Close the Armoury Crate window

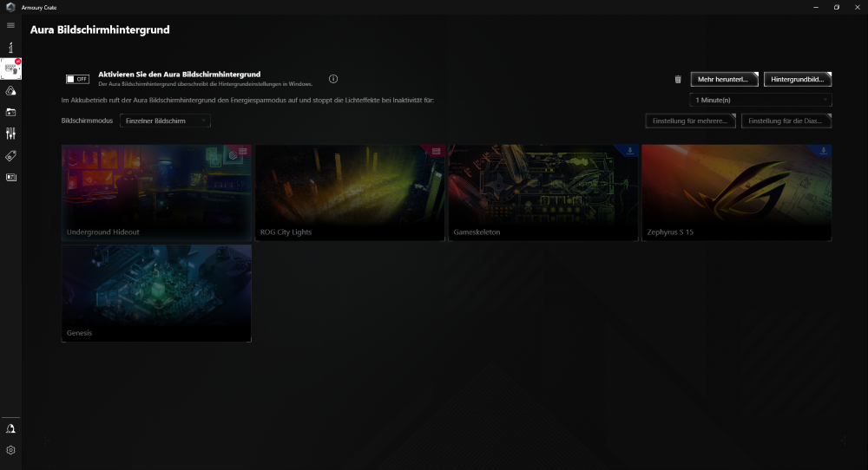pos(857,7)
